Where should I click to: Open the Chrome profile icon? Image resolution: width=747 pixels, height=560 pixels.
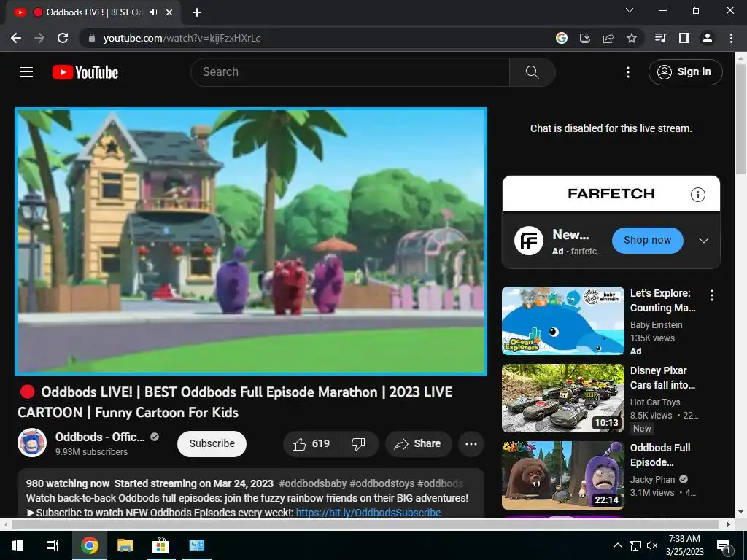click(708, 38)
